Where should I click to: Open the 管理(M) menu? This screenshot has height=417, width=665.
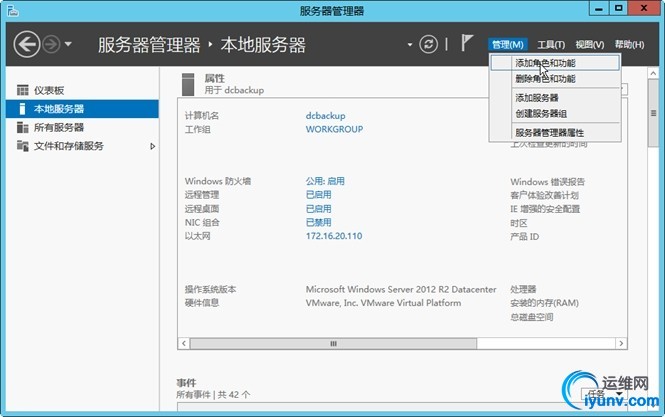[508, 45]
